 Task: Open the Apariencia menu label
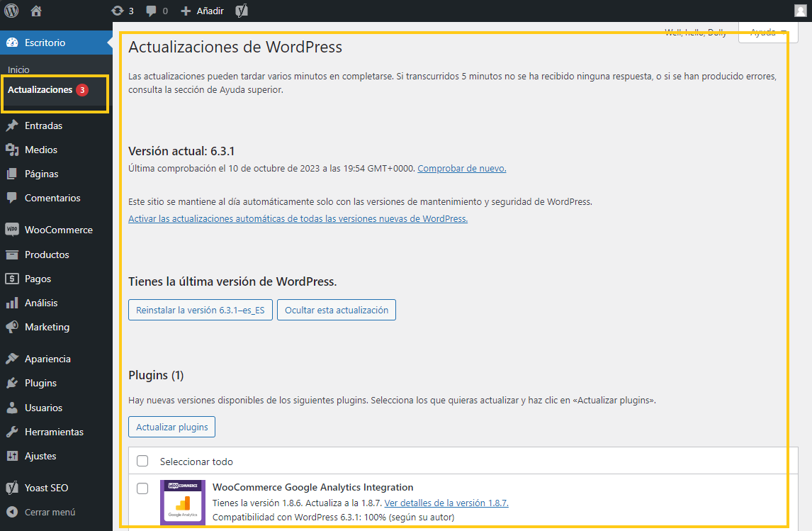coord(47,359)
